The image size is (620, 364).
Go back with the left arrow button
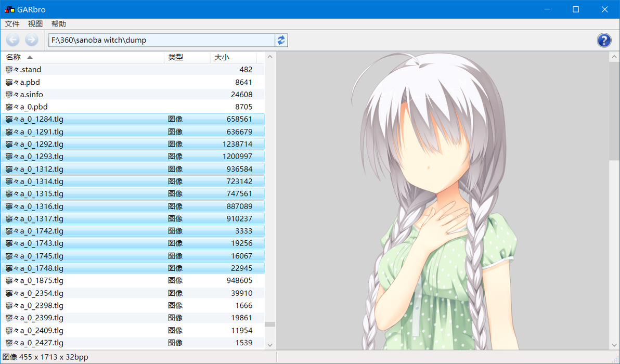click(x=12, y=40)
